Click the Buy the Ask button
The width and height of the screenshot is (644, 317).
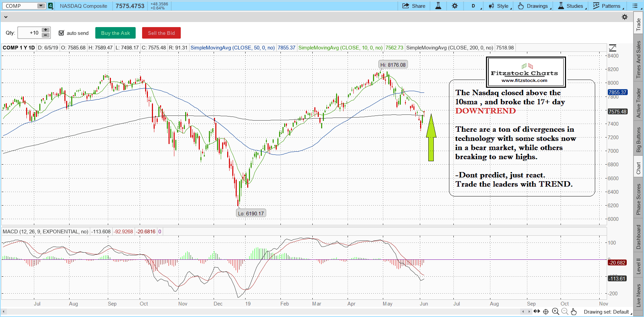115,33
